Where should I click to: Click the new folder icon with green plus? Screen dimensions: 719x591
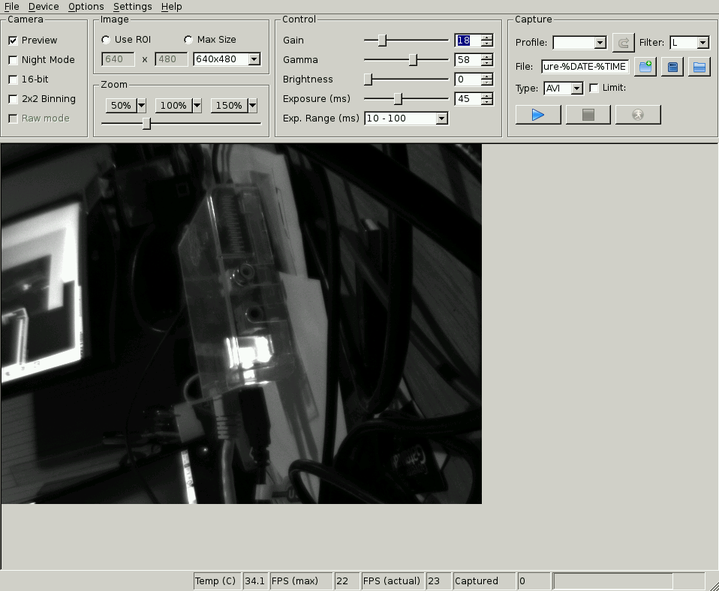645,67
